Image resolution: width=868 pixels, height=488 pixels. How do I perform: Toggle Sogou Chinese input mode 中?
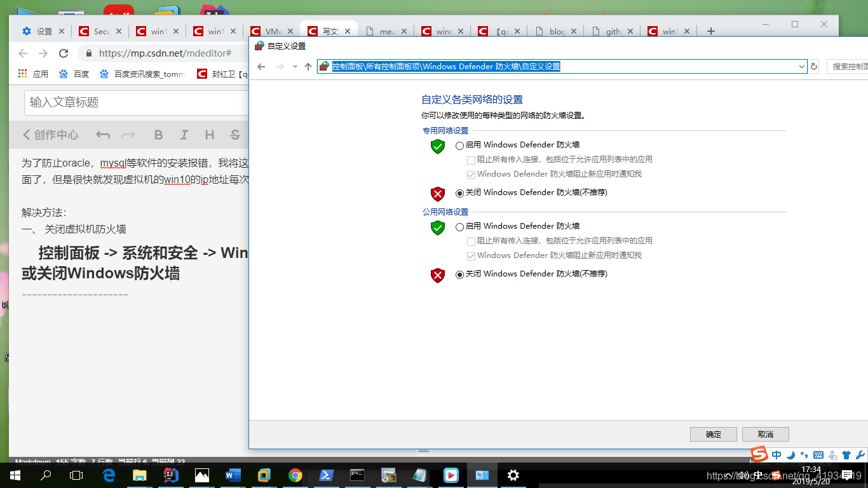(776, 455)
